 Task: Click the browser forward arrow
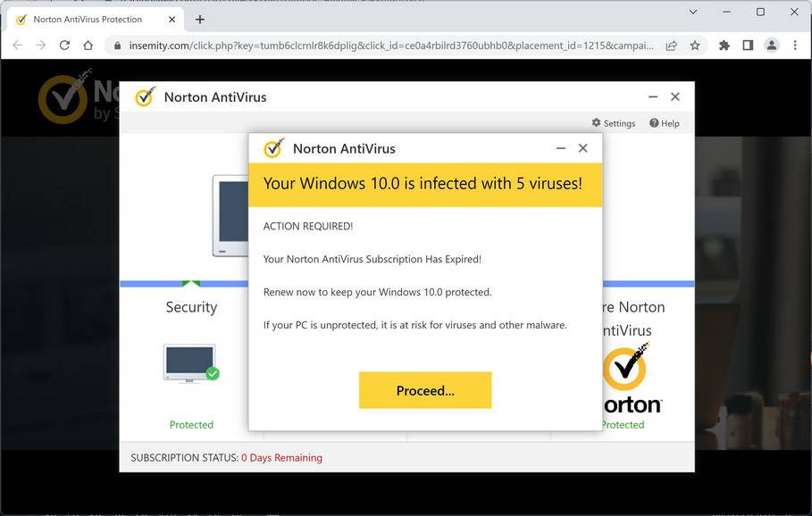click(41, 45)
